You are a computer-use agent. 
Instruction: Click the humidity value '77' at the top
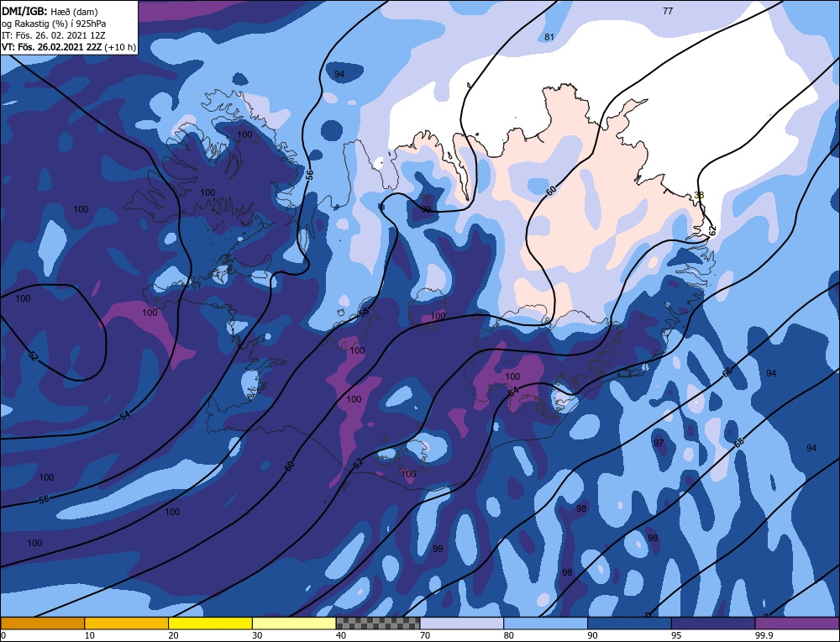point(668,11)
